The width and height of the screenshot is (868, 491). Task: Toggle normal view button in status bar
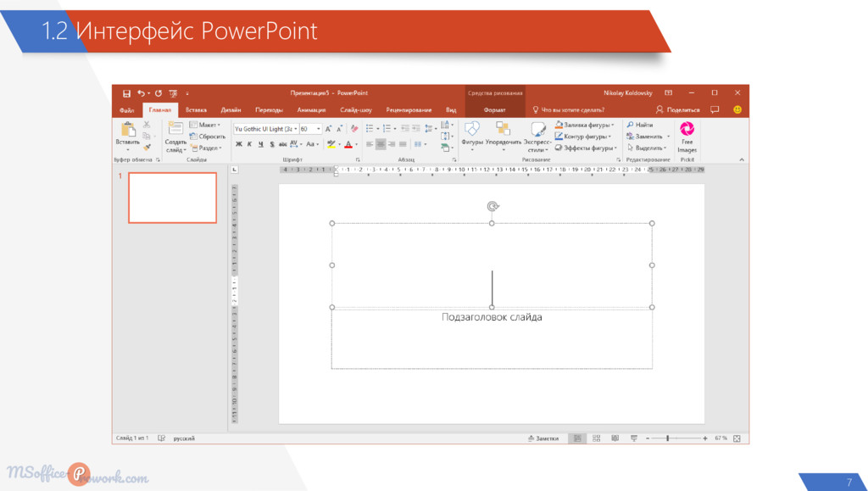coord(577,438)
